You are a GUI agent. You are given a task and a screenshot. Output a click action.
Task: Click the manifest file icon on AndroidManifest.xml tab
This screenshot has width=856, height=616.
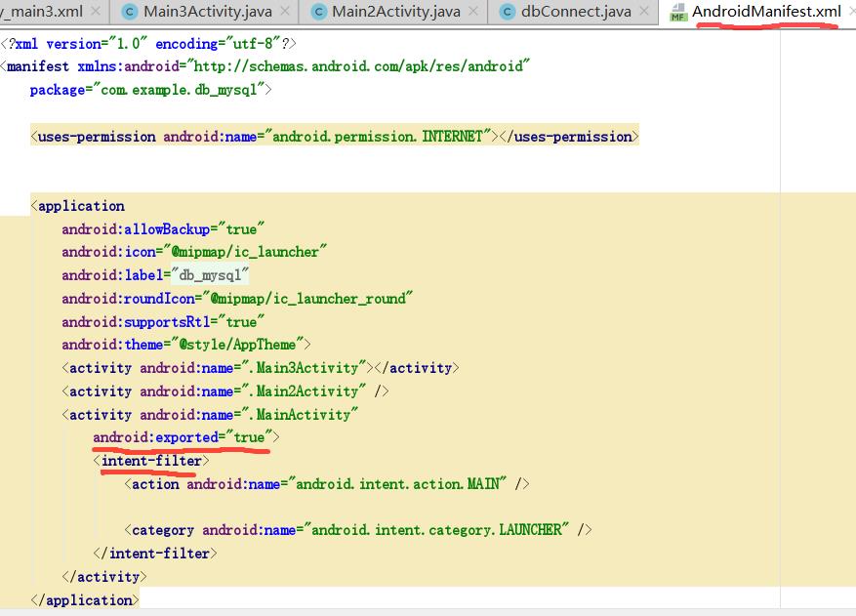pyautogui.click(x=678, y=12)
